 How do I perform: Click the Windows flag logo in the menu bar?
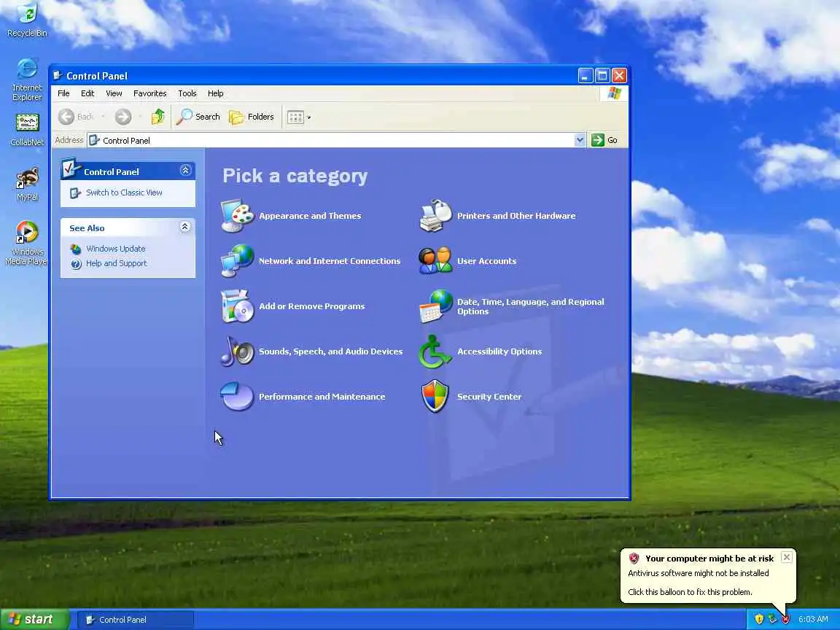click(614, 93)
